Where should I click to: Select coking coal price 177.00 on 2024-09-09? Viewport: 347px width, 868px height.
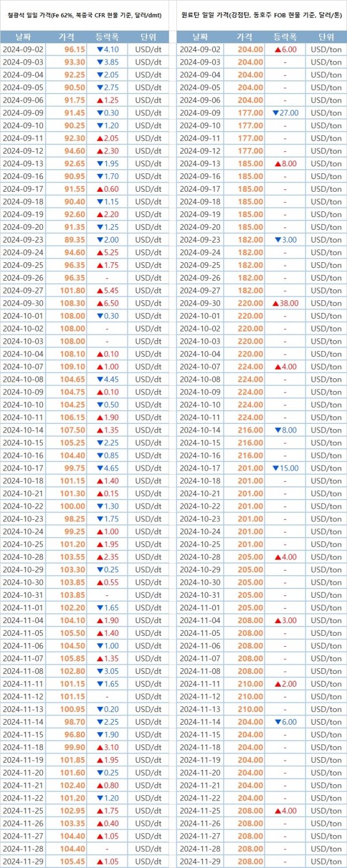click(250, 113)
